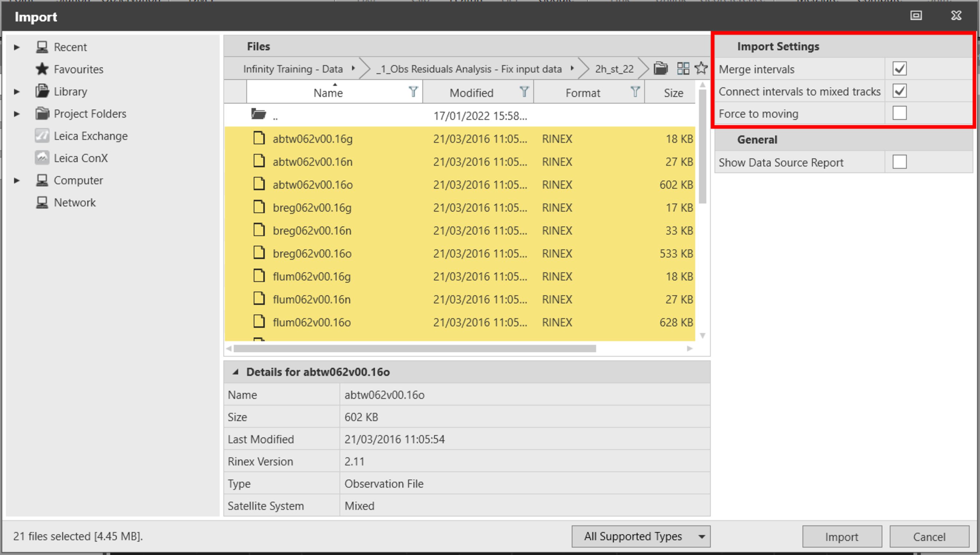
Task: Open the Name column filter
Action: click(413, 92)
